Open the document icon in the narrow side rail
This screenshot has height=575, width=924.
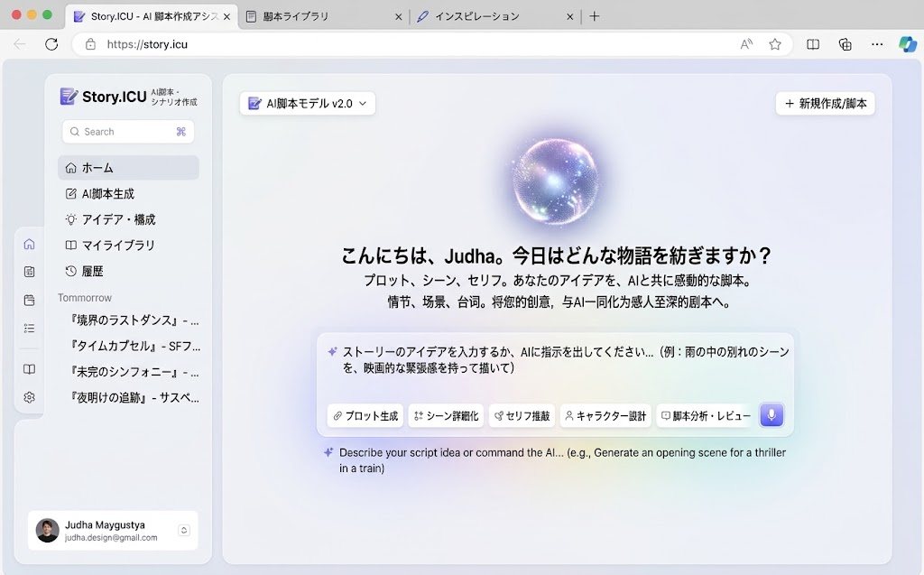[29, 272]
